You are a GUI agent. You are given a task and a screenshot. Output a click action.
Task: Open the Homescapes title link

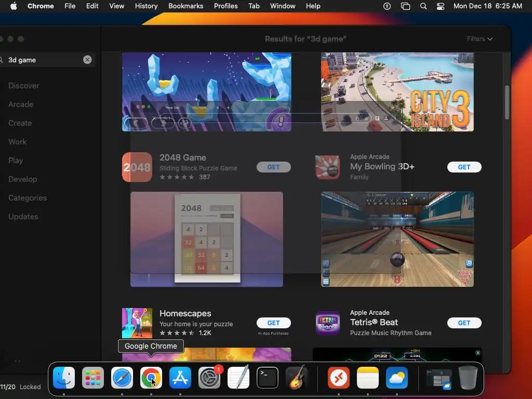[x=185, y=313]
